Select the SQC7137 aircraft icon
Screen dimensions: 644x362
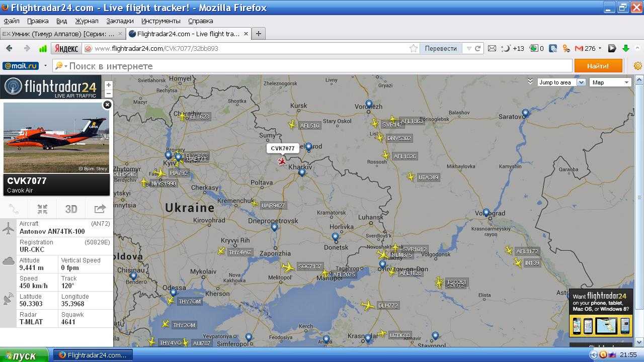pos(288,267)
